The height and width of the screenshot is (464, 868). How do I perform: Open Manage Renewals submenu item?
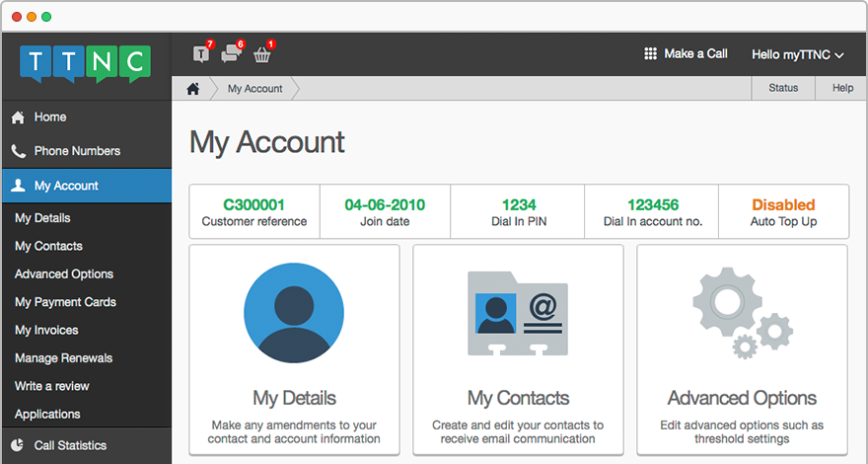tap(64, 358)
